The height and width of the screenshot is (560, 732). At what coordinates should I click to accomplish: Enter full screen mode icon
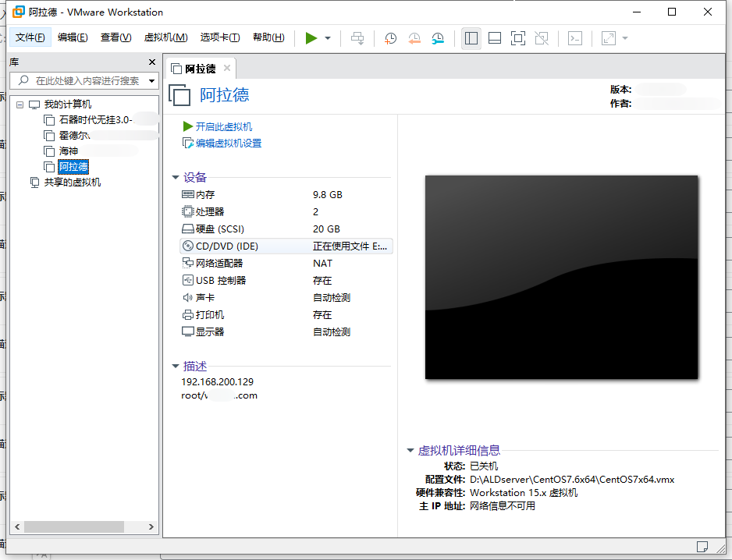pyautogui.click(x=517, y=38)
